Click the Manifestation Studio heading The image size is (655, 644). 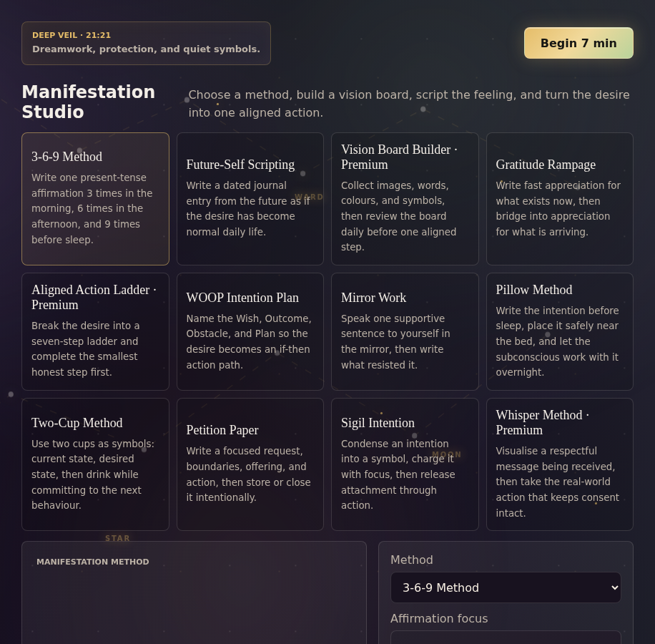pos(89,102)
